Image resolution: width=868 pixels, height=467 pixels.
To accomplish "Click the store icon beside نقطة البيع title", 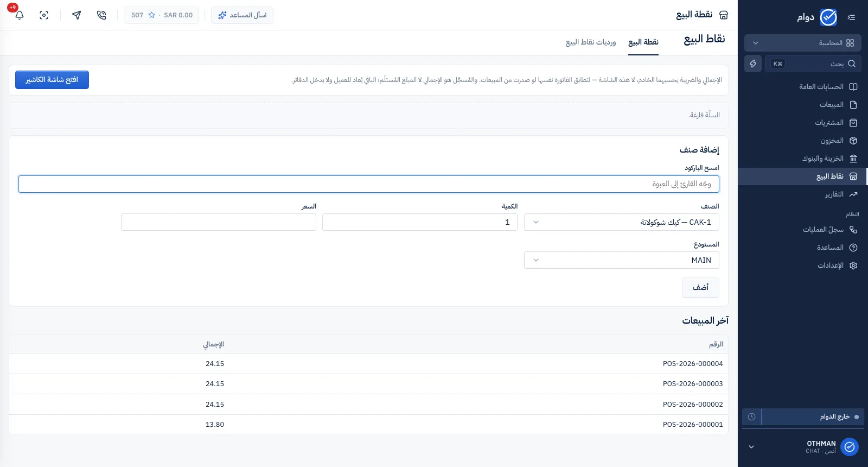I will click(724, 15).
